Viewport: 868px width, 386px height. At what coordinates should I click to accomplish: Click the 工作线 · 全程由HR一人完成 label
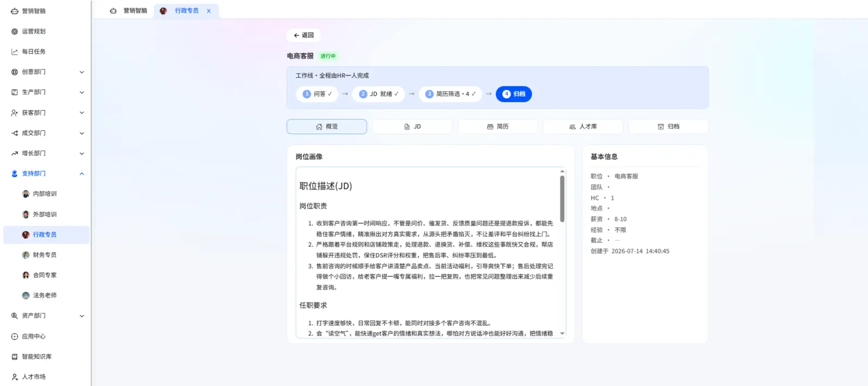(332, 75)
